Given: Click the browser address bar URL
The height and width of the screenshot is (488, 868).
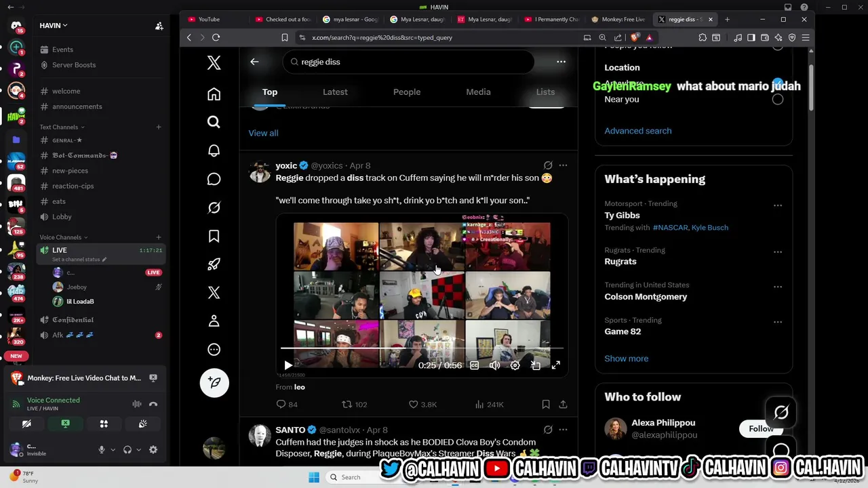Looking at the screenshot, I should coord(382,37).
